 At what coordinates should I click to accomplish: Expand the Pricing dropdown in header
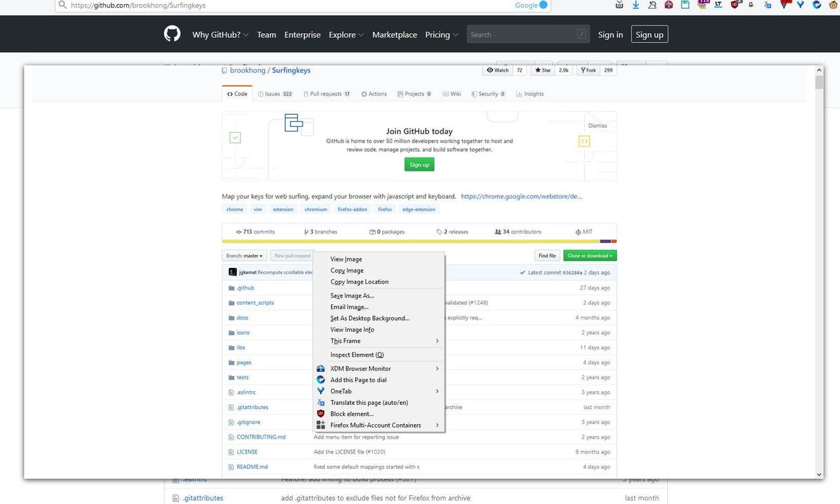pos(441,34)
